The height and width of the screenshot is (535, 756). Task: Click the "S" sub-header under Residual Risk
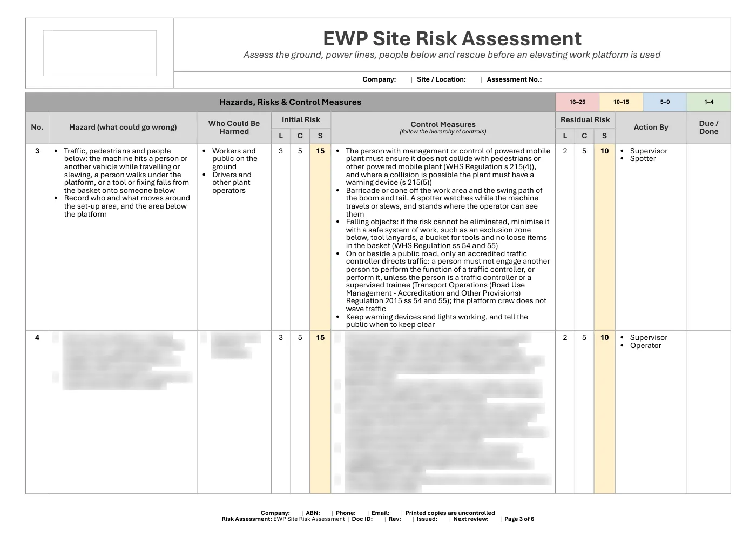click(x=604, y=136)
